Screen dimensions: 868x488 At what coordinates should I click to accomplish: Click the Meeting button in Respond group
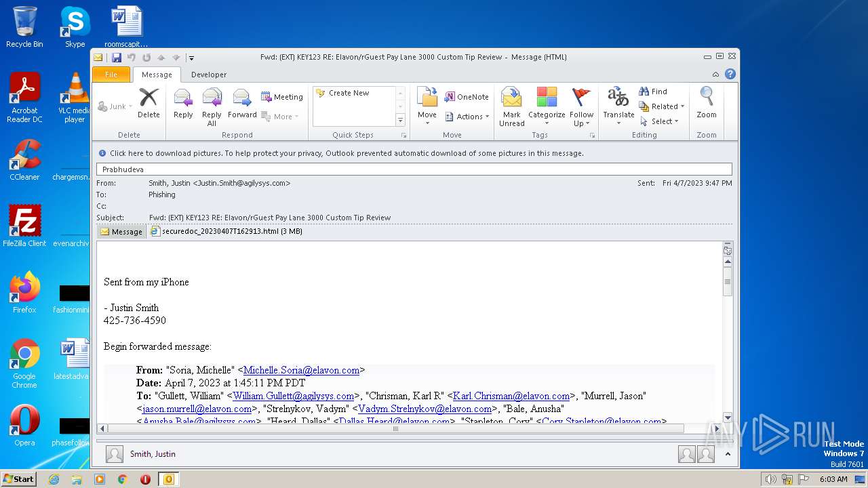[x=282, y=97]
